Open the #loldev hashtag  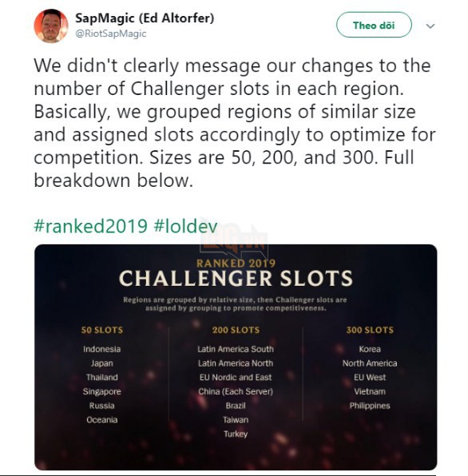click(x=186, y=226)
